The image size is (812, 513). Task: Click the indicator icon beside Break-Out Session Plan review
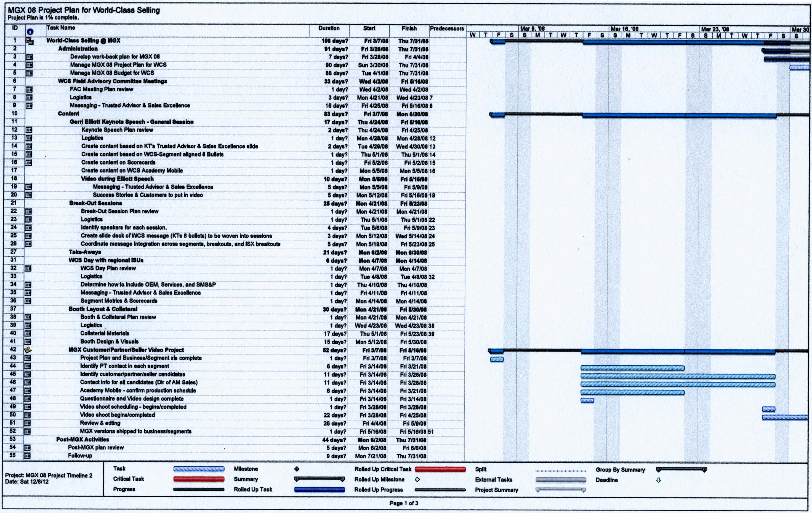[29, 211]
